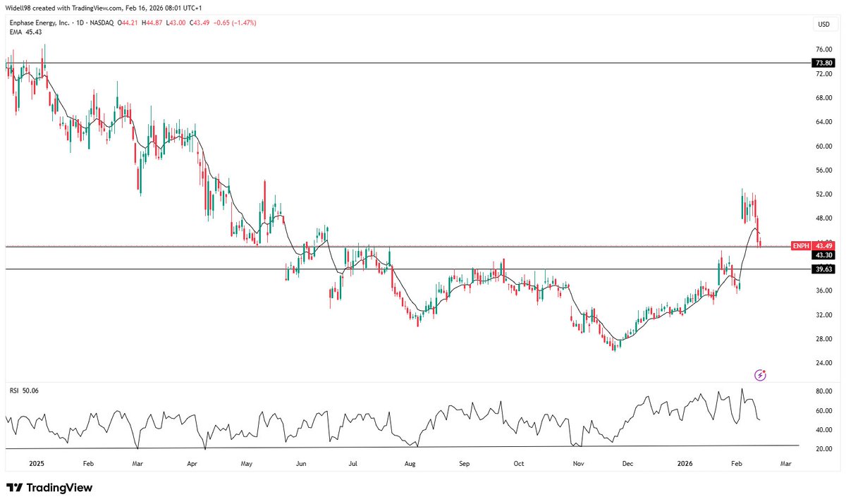Click the 2026 time axis label
The height and width of the screenshot is (504, 846).
pos(686,465)
